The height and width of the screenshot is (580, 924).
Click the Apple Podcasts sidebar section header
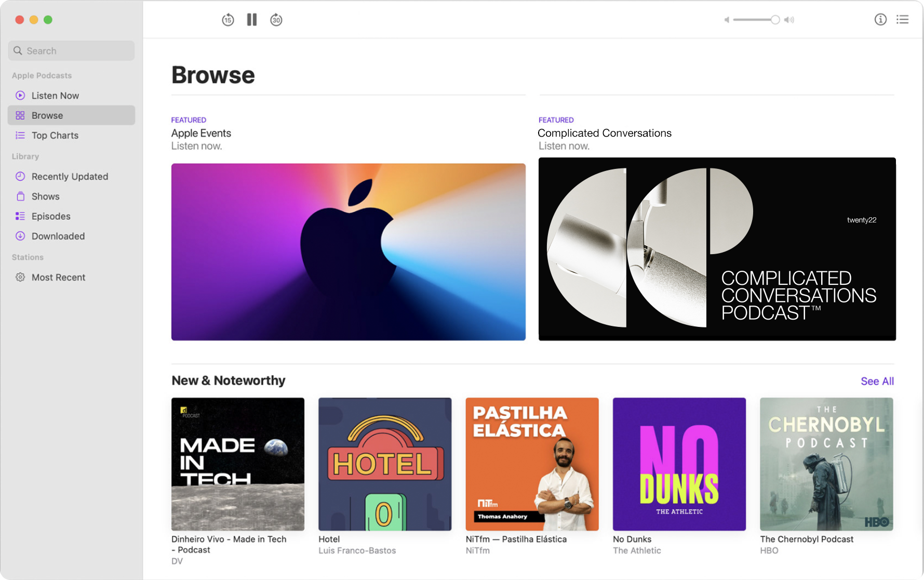click(42, 75)
